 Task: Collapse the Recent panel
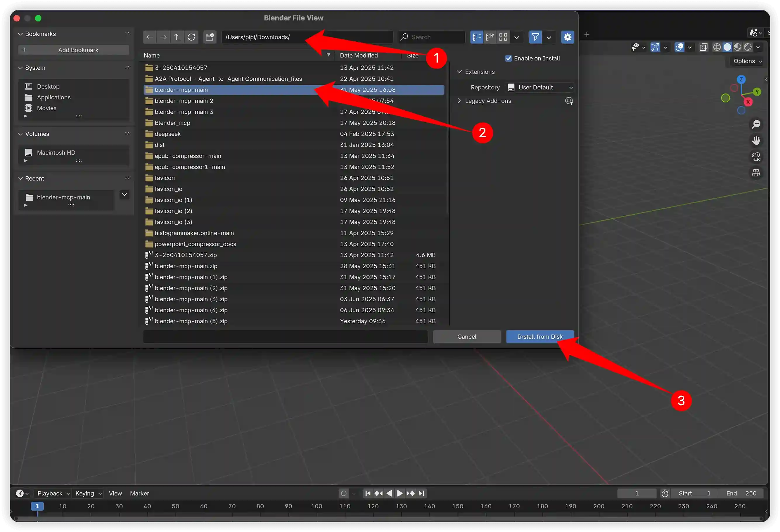[20, 179]
